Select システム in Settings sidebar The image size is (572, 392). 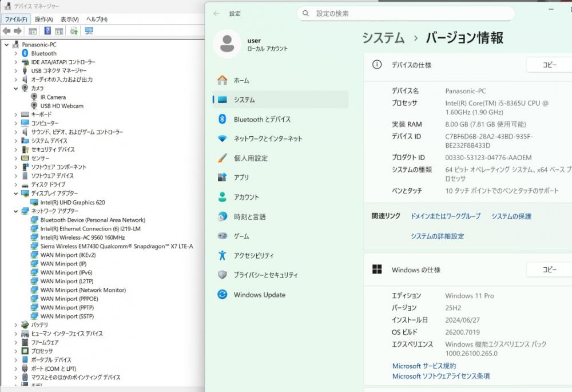coord(280,100)
